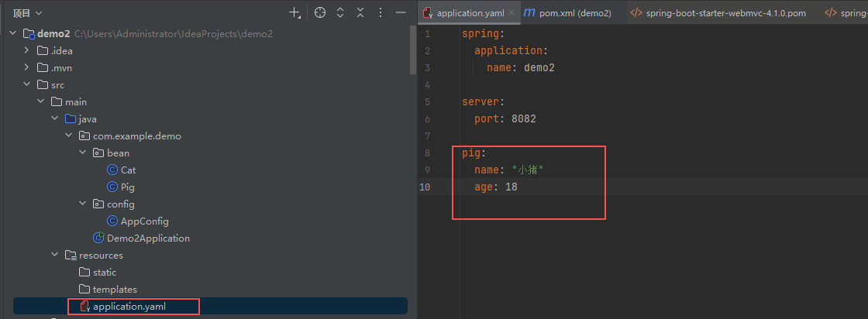Viewport: 868px width, 319px height.
Task: Click the 'application:' key in the editor
Action: coord(511,51)
